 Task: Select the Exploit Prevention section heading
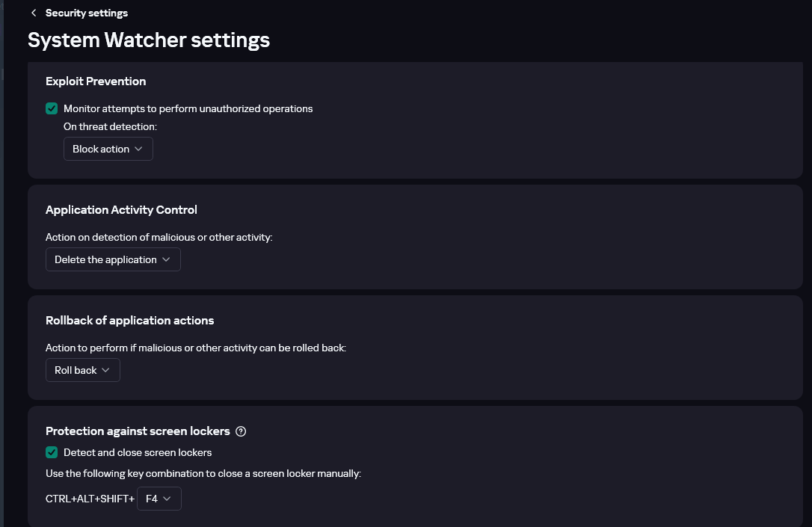96,81
